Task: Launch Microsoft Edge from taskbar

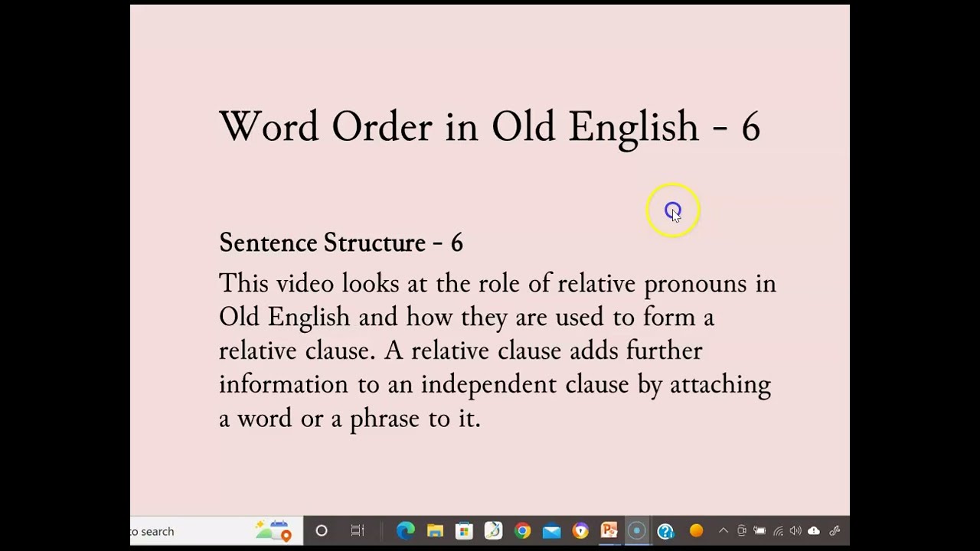Action: click(406, 531)
